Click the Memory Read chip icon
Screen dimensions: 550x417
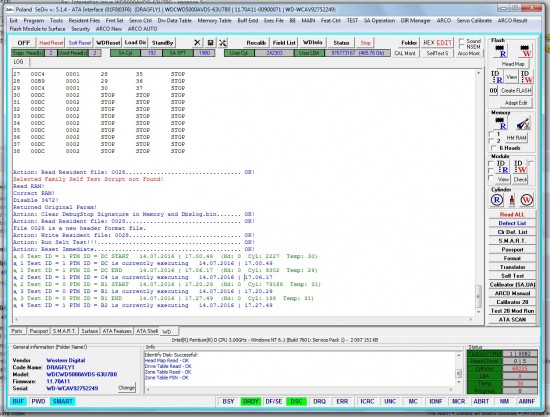point(501,123)
